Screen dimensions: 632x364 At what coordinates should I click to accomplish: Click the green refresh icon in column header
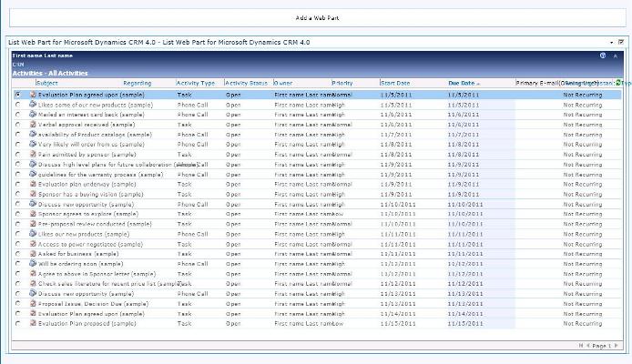tap(618, 83)
